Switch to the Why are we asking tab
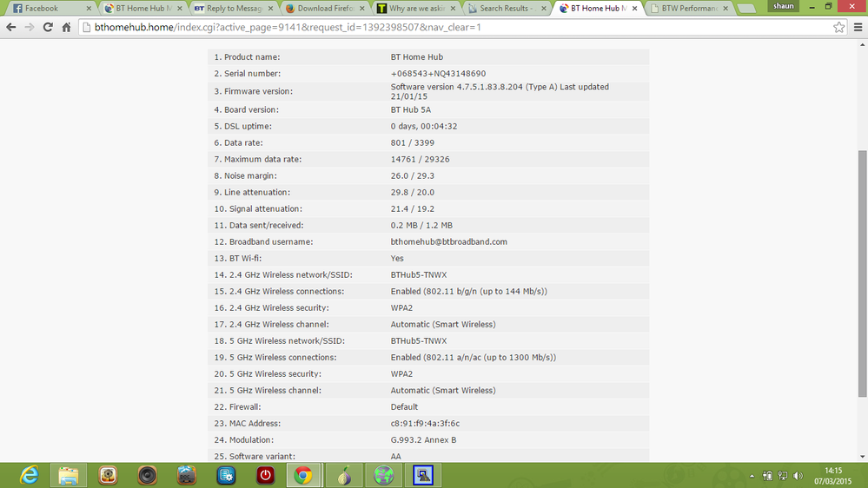Screen dimensions: 868x488 coord(416,9)
